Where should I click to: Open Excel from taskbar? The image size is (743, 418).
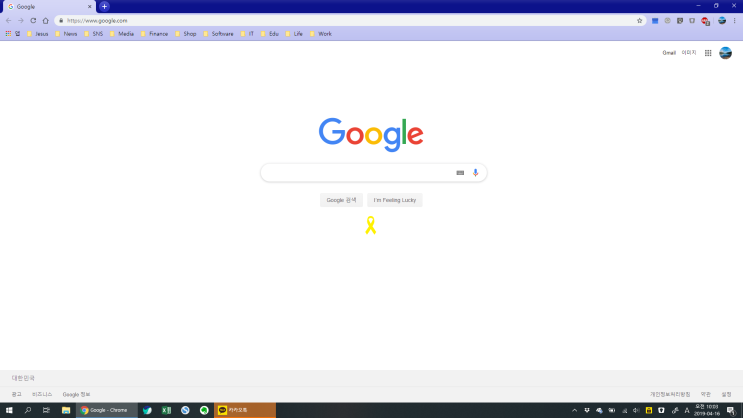[x=166, y=410]
